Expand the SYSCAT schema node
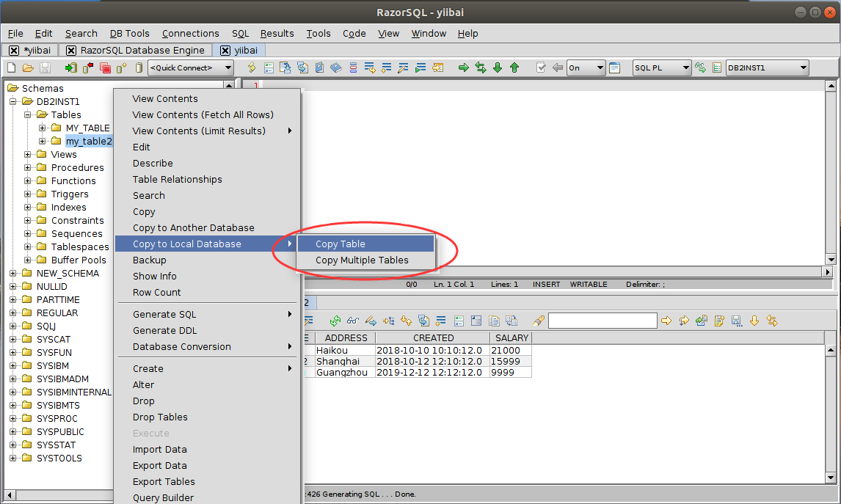 tap(13, 340)
